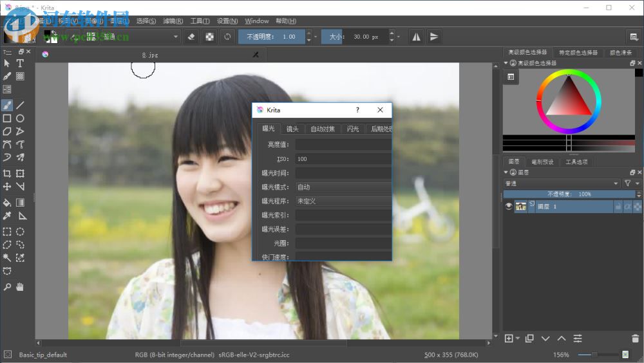644x363 pixels.
Task: Click the dialog help question mark
Action: pos(357,109)
